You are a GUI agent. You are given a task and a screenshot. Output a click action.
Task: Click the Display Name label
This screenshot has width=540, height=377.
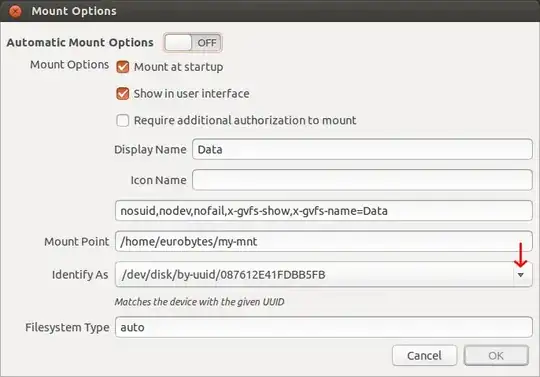150,150
